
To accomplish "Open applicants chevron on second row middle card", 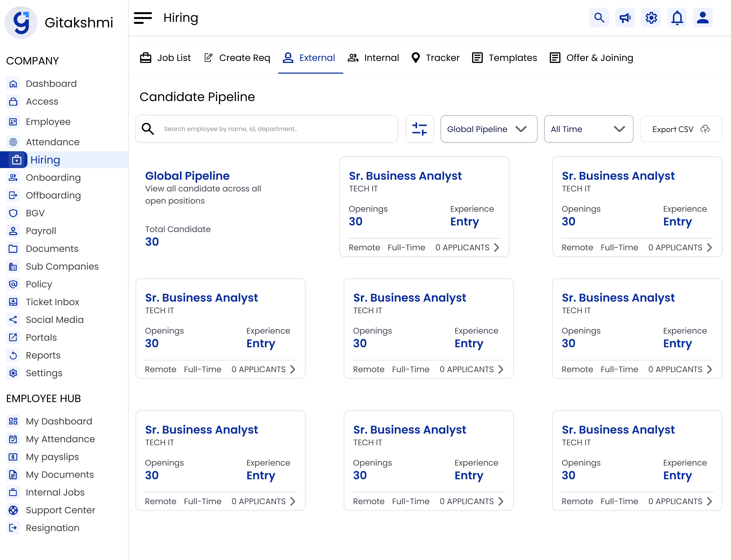I will click(x=501, y=369).
